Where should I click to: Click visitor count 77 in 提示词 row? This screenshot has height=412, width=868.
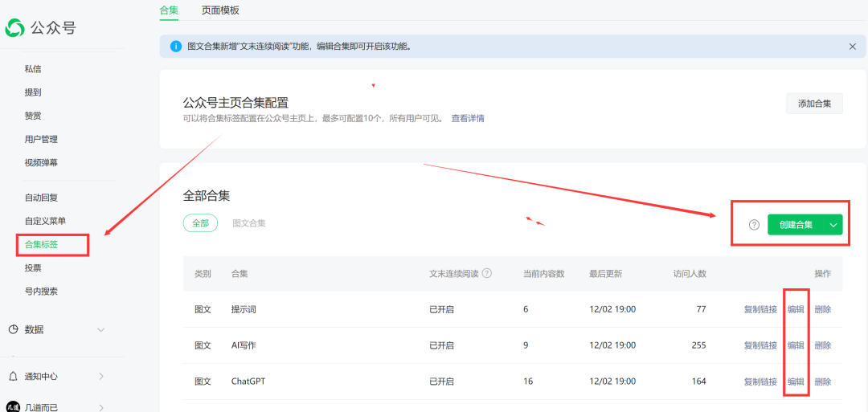pyautogui.click(x=701, y=309)
